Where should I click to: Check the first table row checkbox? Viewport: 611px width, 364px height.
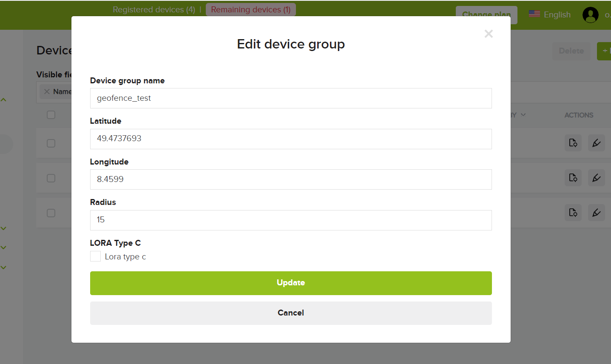point(51,143)
